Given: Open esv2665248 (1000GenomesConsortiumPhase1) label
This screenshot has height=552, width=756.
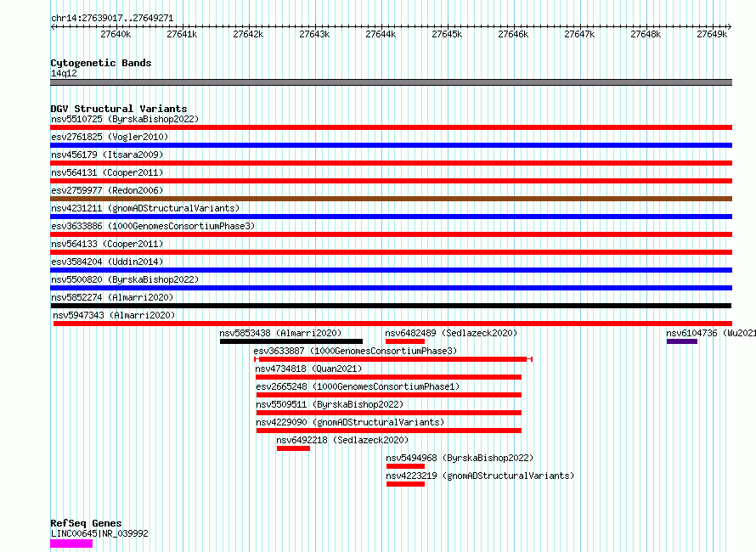Looking at the screenshot, I should [358, 386].
